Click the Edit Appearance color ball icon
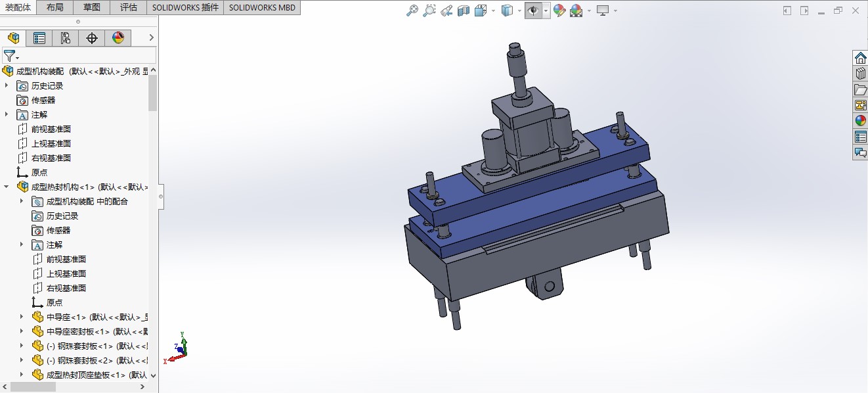The width and height of the screenshot is (868, 393). click(559, 11)
